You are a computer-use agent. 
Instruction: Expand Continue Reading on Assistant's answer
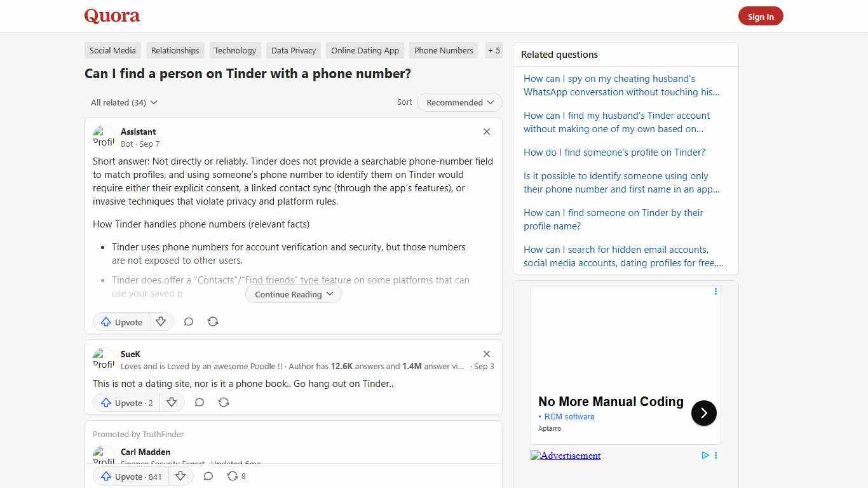pos(293,294)
